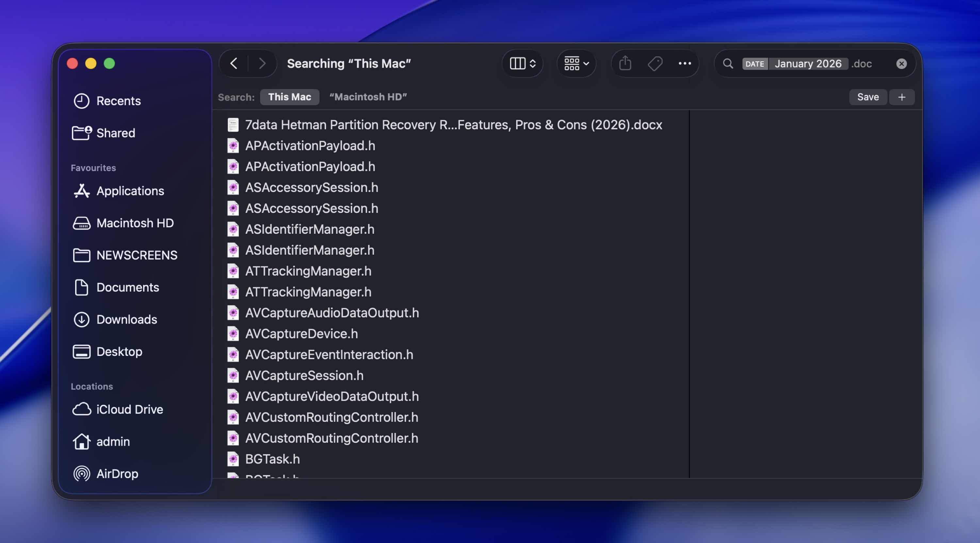Open the grouping options dropdown

point(576,63)
